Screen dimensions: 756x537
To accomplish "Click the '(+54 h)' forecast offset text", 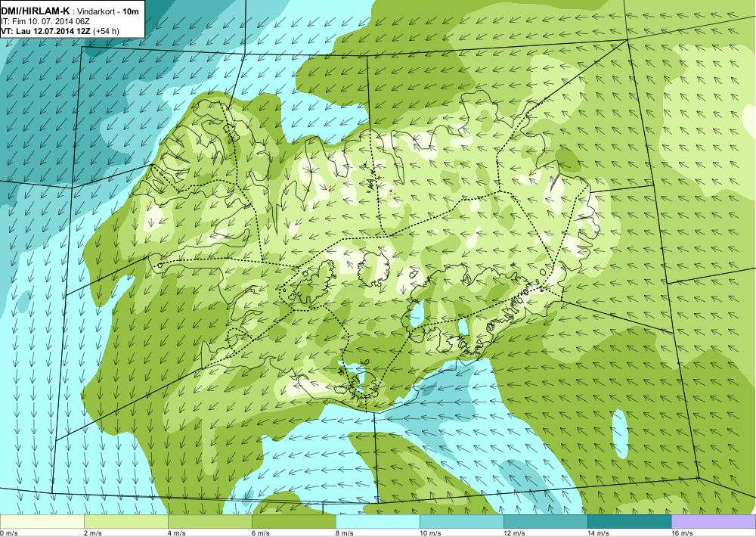I will 106,31.
